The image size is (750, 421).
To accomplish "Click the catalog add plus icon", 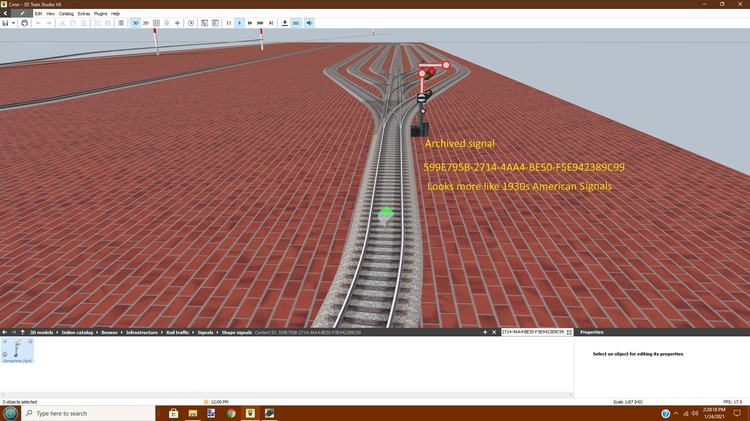I will point(485,332).
